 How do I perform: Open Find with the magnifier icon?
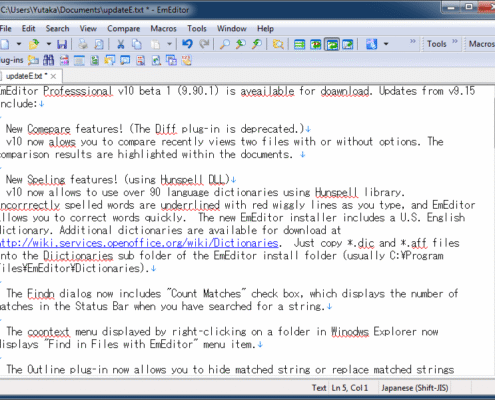(x=225, y=44)
